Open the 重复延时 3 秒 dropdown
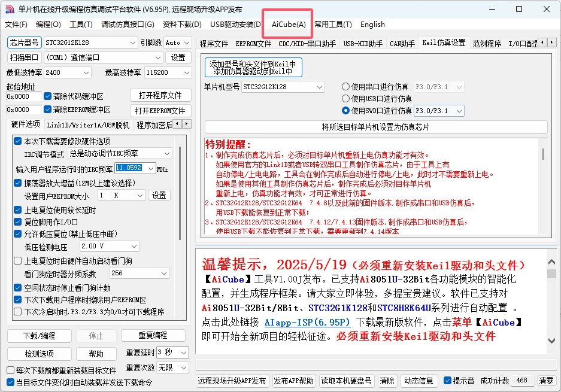The width and height of the screenshot is (561, 392). click(173, 353)
